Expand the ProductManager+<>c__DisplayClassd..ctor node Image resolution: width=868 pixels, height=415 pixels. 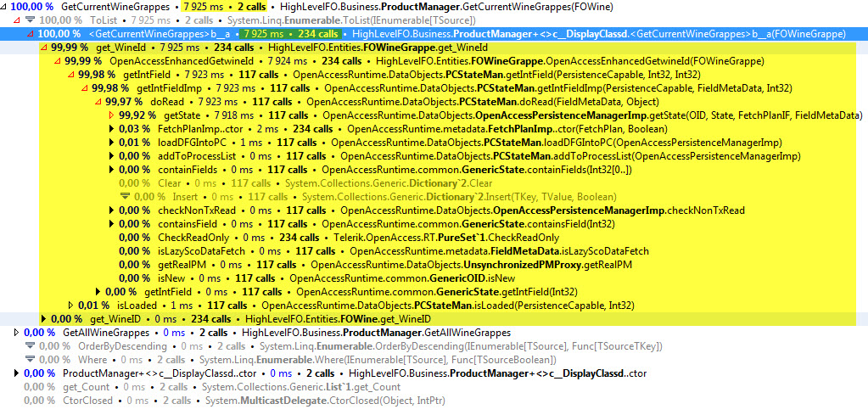[17, 373]
